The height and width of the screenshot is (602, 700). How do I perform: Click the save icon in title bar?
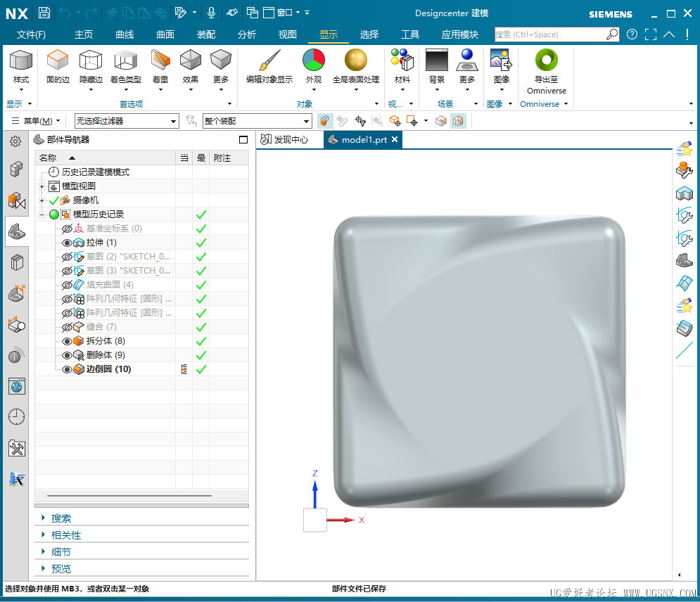point(44,13)
